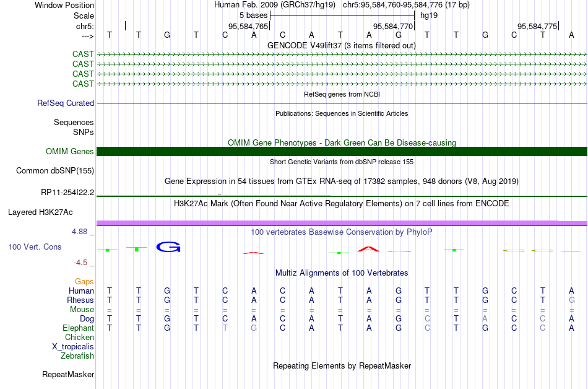588x389 pixels.
Task: Click the Scale track label
Action: [x=84, y=15]
